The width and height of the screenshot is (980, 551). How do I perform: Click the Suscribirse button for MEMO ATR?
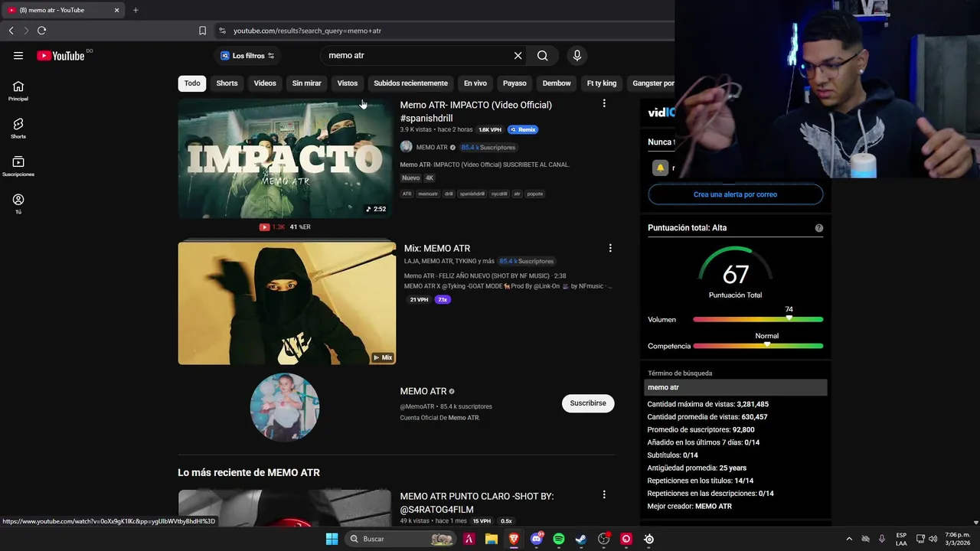588,403
